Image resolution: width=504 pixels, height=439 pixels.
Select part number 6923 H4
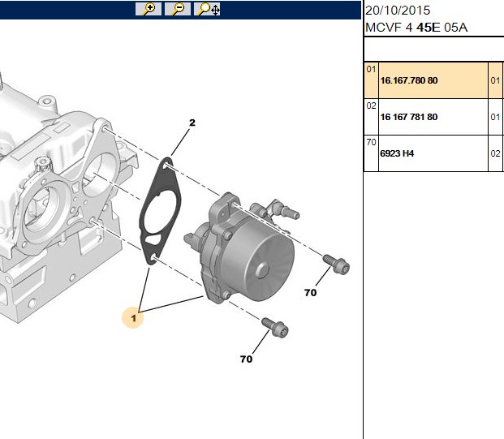[397, 153]
